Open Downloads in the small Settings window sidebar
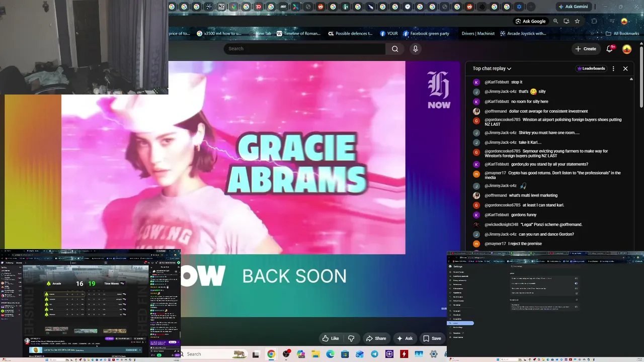644x362 pixels. (458, 315)
